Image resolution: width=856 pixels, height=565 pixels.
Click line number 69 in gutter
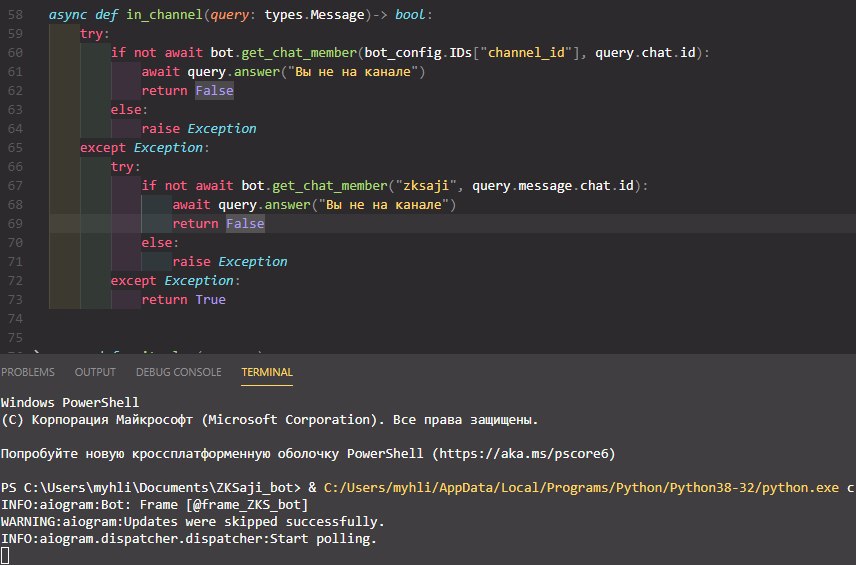coord(15,223)
